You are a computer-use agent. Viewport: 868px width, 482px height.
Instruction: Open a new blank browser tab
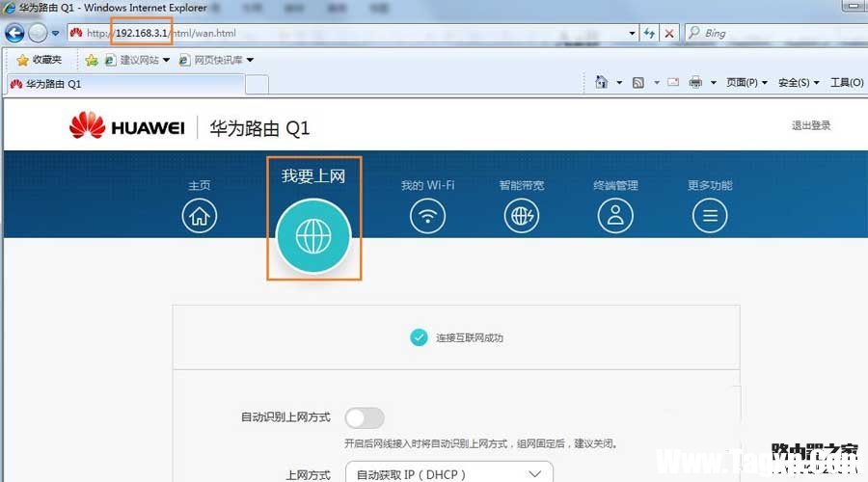[x=257, y=85]
